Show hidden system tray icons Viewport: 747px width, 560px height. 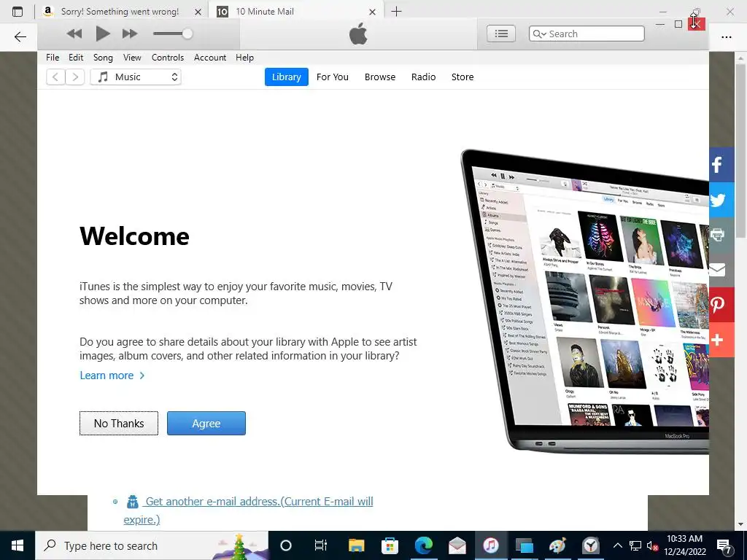617,545
